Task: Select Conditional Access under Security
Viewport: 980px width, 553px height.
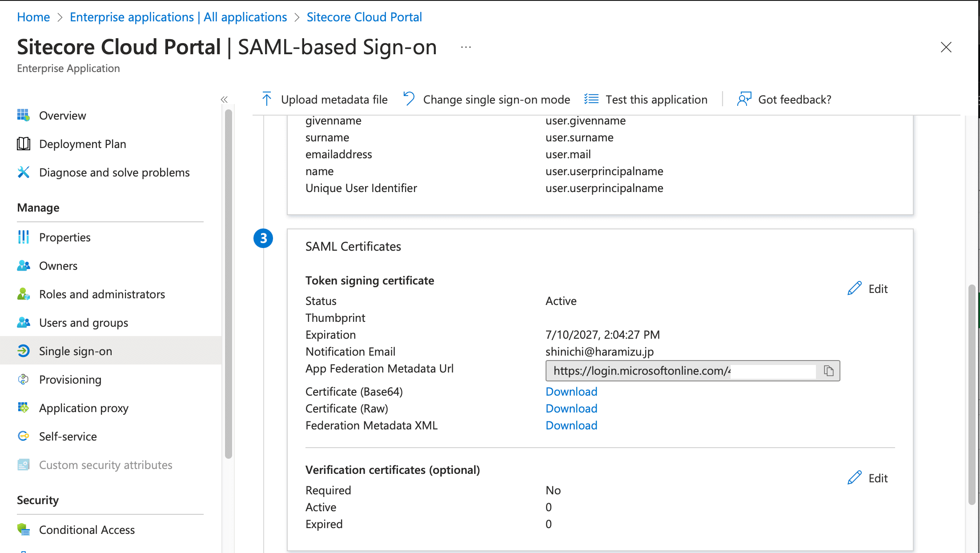Action: point(87,530)
